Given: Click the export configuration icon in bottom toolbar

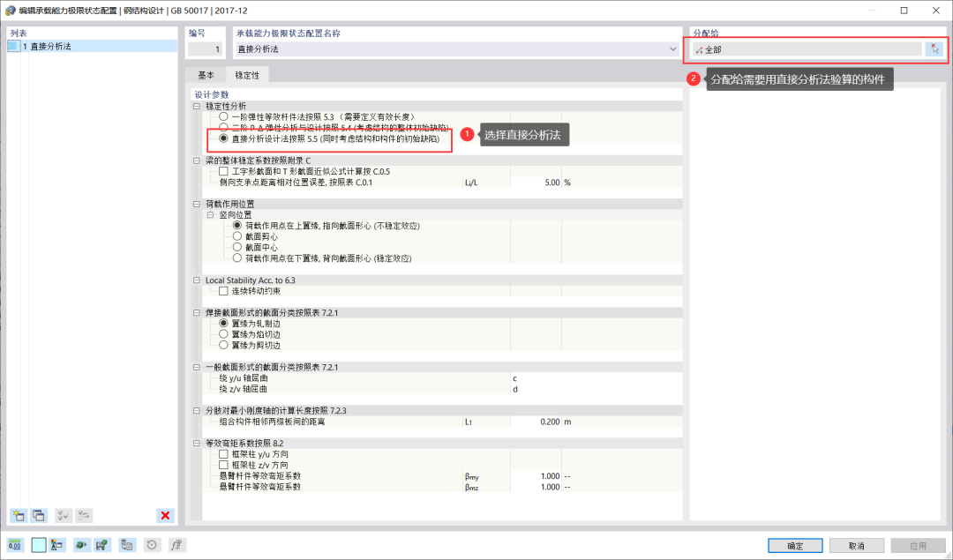Looking at the screenshot, I should [x=101, y=544].
